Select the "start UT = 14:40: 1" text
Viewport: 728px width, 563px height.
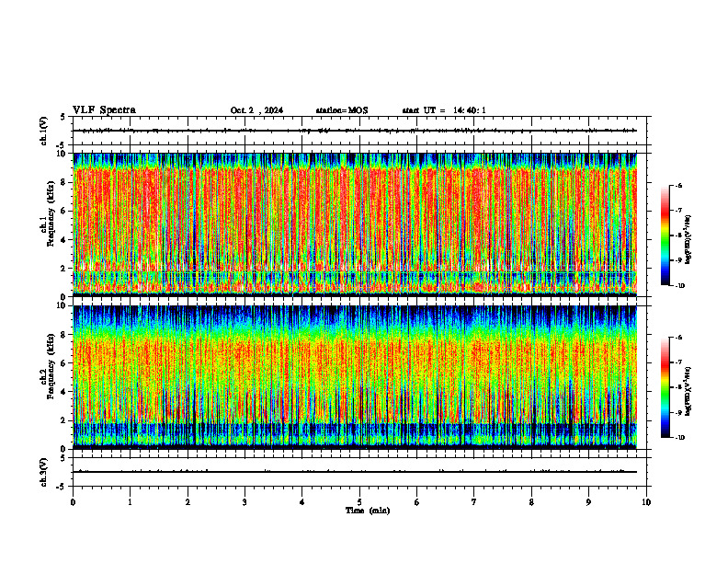pyautogui.click(x=444, y=110)
